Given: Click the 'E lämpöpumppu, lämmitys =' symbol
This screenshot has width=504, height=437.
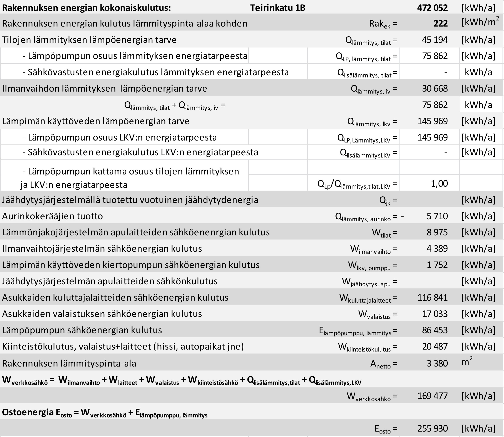Looking at the screenshot, I should [359, 331].
